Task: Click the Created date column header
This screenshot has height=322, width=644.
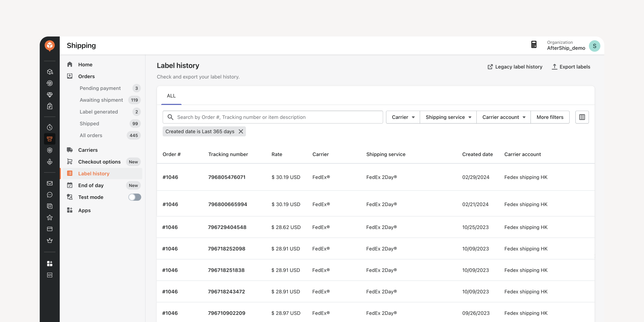Action: (x=477, y=154)
